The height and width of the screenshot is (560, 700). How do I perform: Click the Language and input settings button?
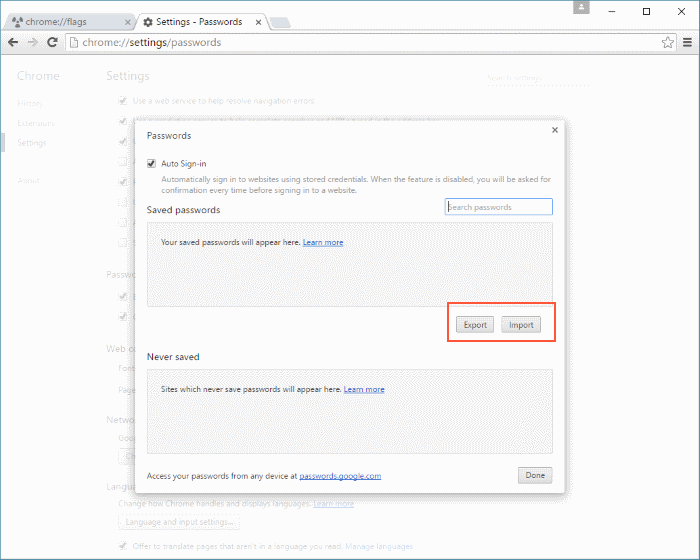(x=179, y=522)
